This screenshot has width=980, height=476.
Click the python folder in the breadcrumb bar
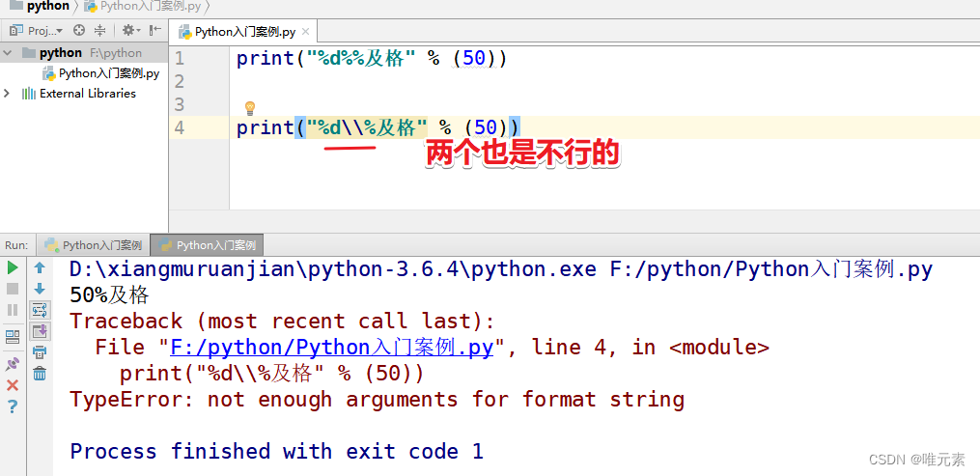(x=40, y=6)
